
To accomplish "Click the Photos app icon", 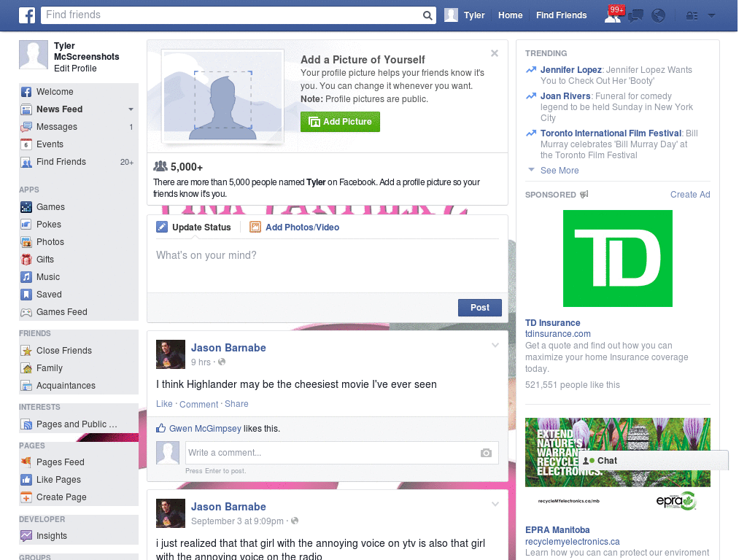I will coord(26,242).
